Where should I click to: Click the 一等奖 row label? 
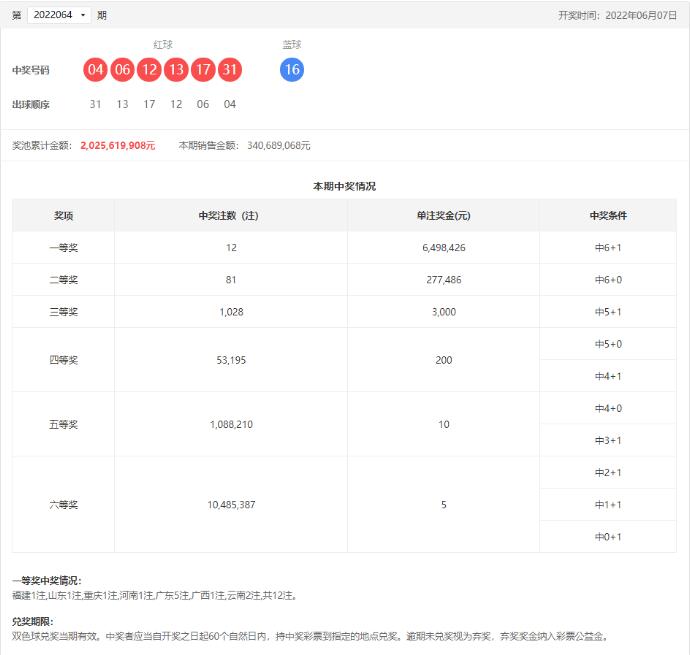[63, 248]
